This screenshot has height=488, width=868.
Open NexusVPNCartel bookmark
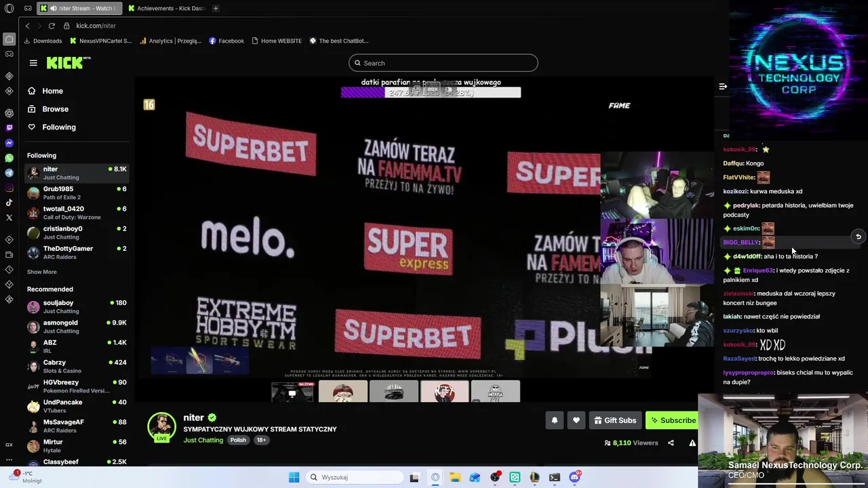point(100,41)
